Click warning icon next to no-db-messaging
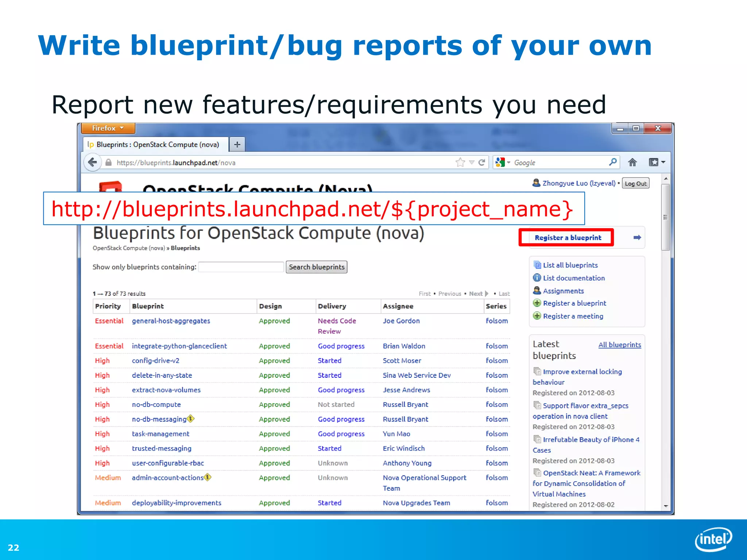This screenshot has height=560, width=747. click(190, 419)
